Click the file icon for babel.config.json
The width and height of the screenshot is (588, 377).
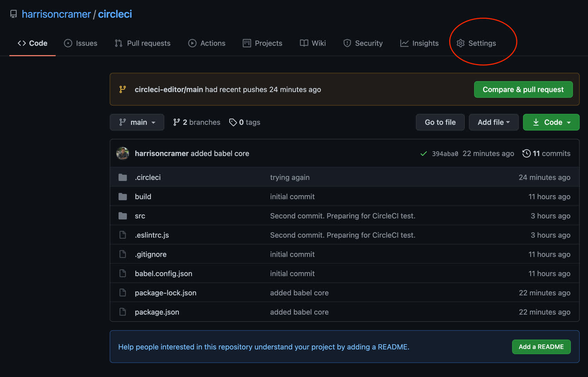tap(123, 274)
